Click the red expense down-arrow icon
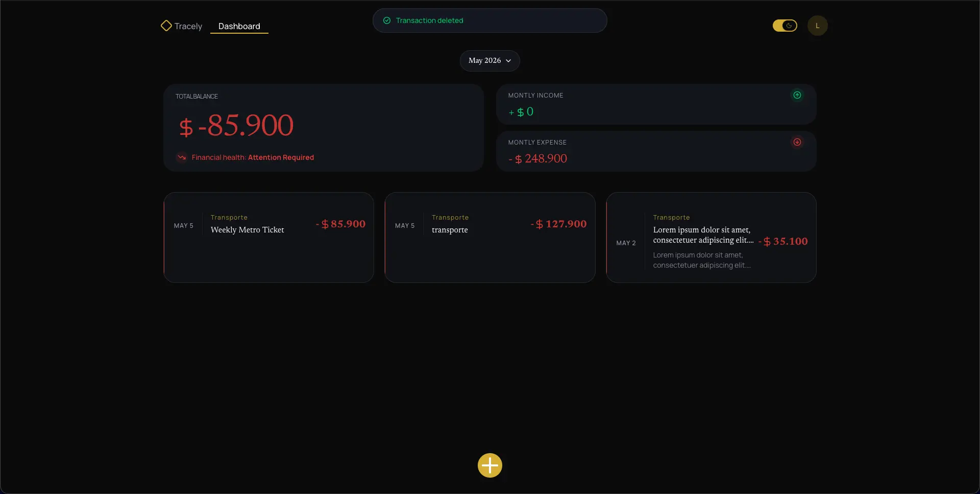The height and width of the screenshot is (494, 980). [x=797, y=142]
